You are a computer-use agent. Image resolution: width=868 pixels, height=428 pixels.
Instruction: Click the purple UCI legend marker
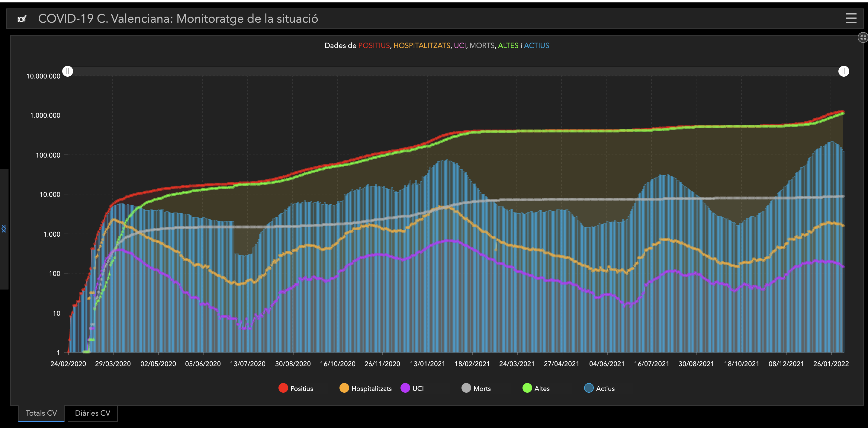click(405, 388)
